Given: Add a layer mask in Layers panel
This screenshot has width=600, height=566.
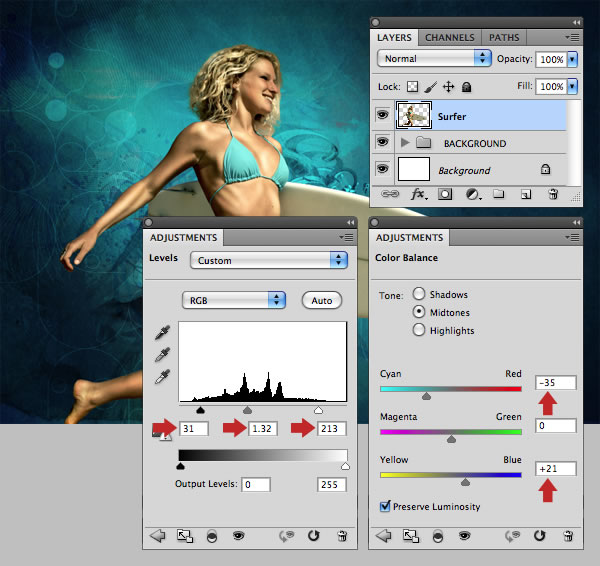Looking at the screenshot, I should click(445, 194).
